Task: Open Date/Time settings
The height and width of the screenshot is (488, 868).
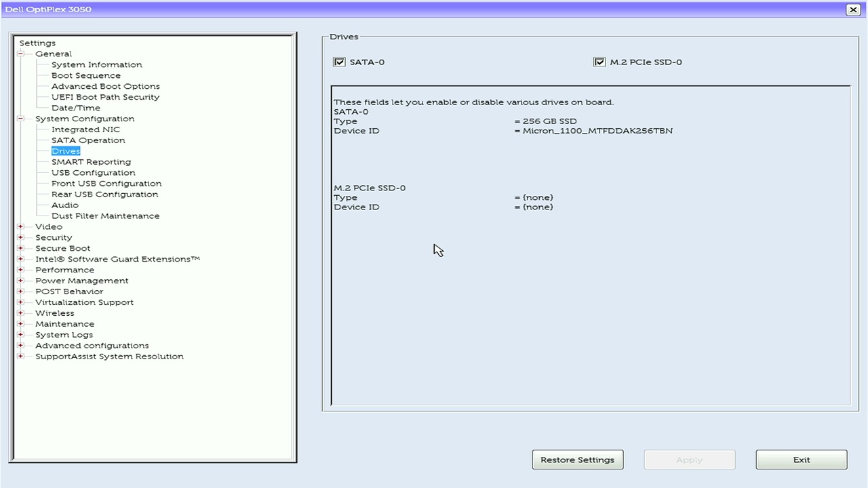Action: (76, 108)
